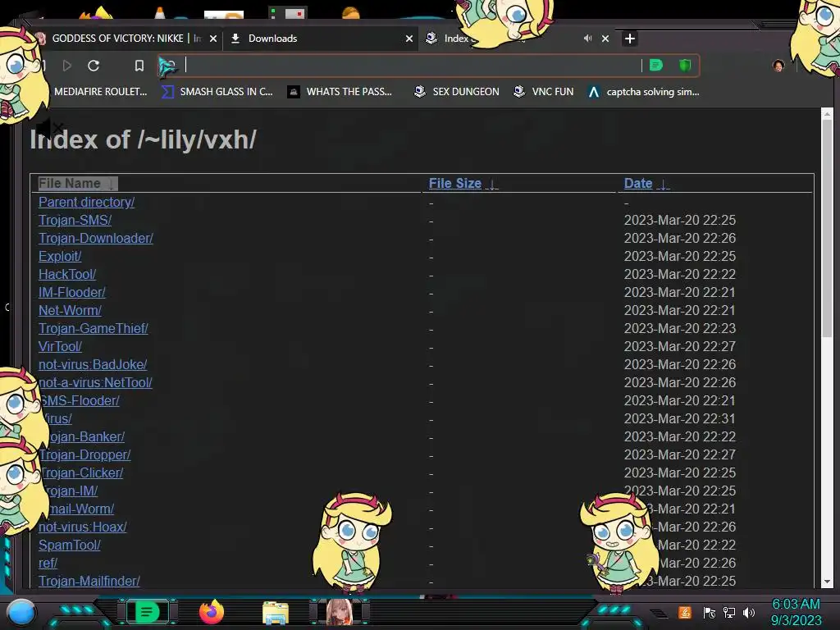Viewport: 840px width, 630px height.
Task: Open the not-virus:BadJoke/ folder link
Action: 93,364
